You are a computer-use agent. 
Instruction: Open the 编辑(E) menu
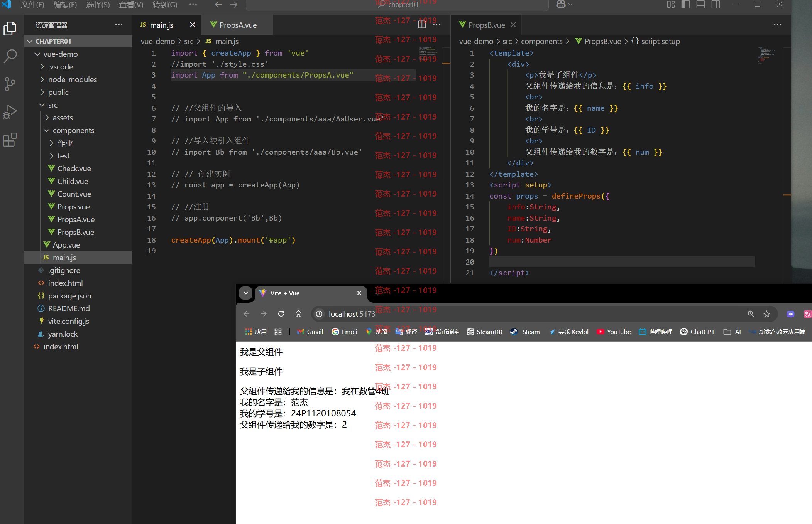pos(65,5)
